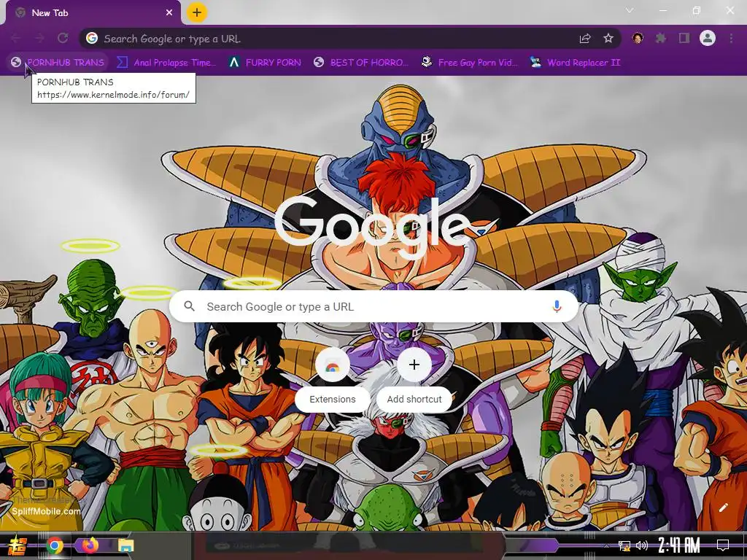Focus the top address bar URL field
The height and width of the screenshot is (560, 747).
click(x=333, y=39)
